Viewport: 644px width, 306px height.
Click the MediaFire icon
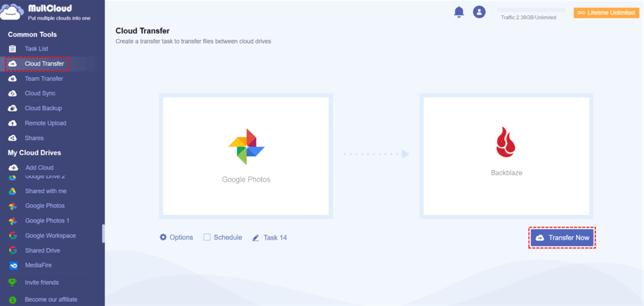point(13,265)
